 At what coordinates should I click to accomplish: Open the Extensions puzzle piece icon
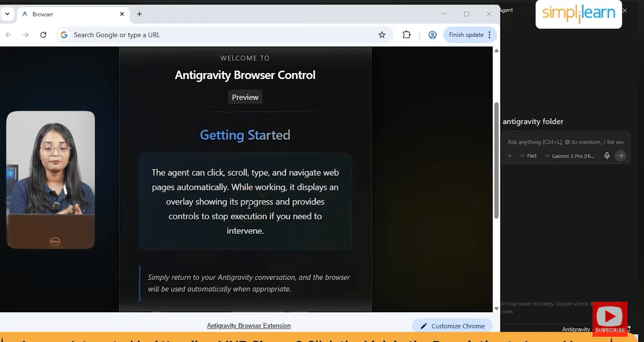point(406,34)
